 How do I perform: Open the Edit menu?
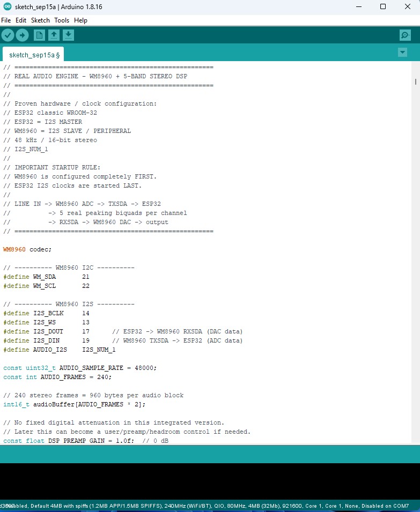[21, 20]
